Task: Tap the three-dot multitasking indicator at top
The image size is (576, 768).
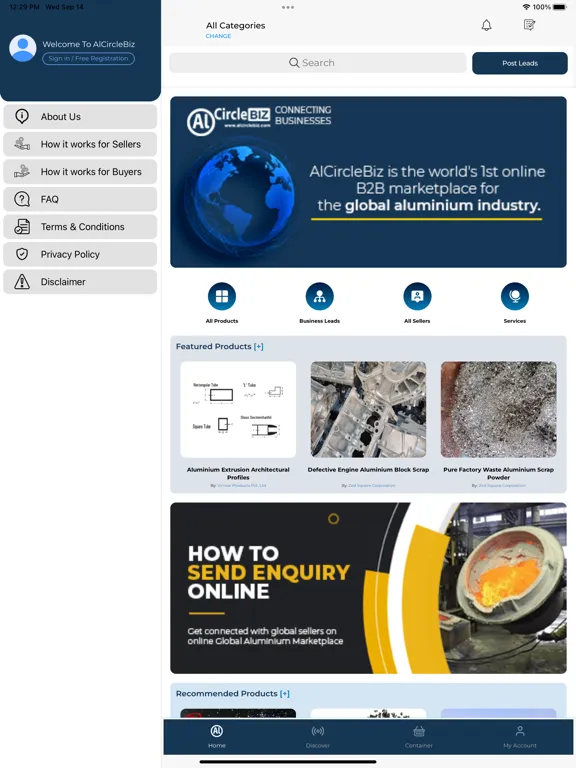Action: point(288,7)
